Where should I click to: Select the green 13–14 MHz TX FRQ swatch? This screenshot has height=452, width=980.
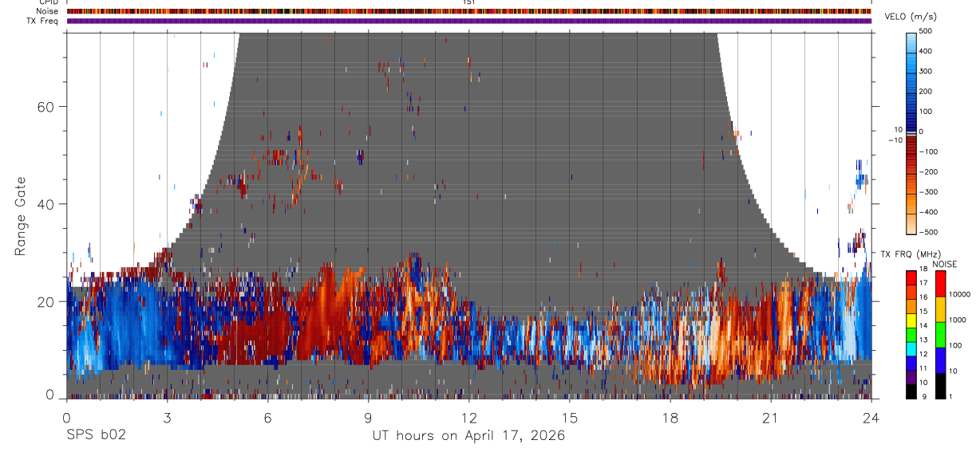(x=911, y=333)
